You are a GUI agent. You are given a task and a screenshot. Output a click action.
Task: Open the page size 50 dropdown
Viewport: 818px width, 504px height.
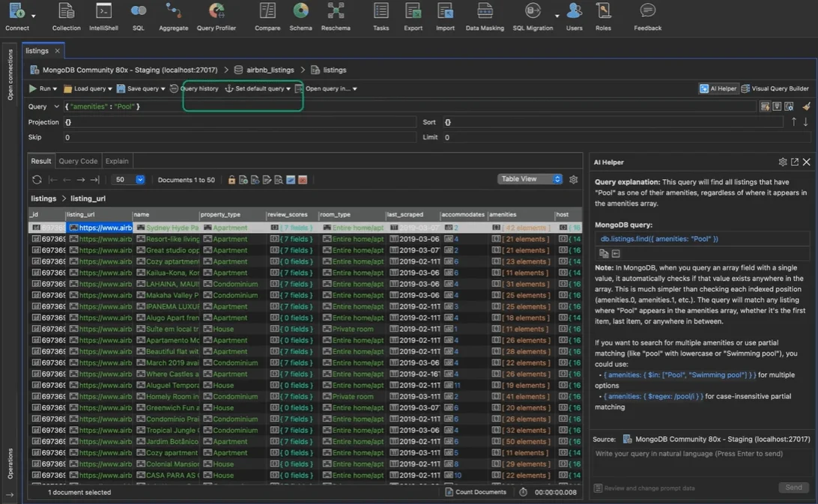140,180
